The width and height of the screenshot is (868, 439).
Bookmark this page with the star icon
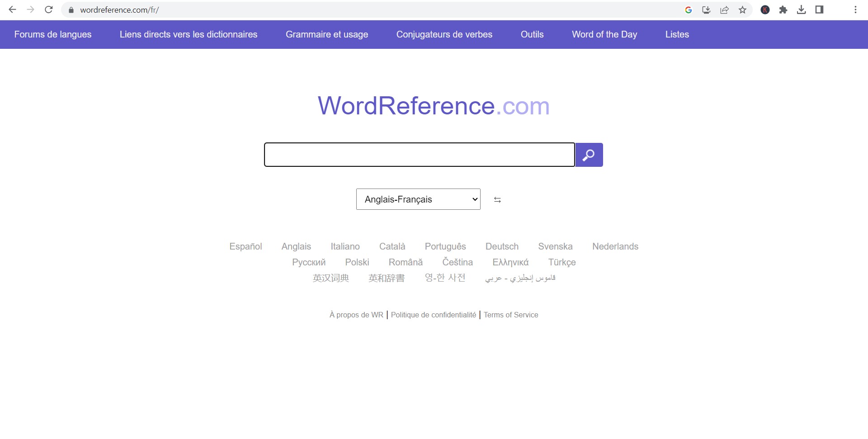click(742, 10)
